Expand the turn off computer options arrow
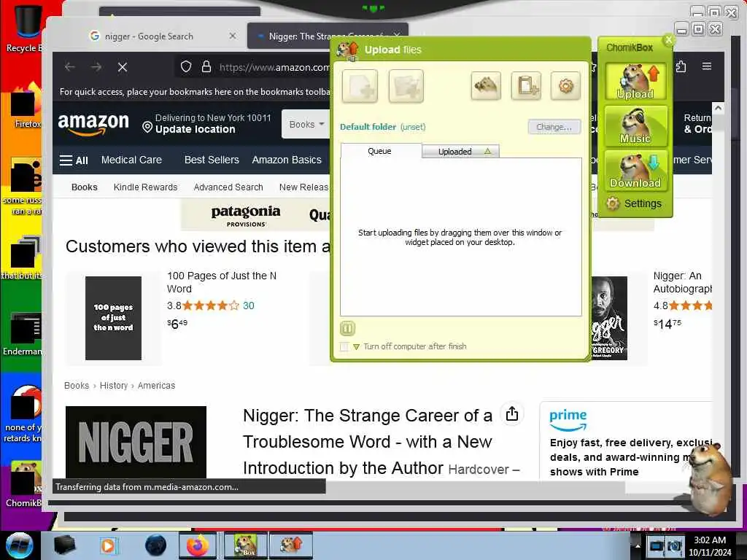 coord(356,346)
